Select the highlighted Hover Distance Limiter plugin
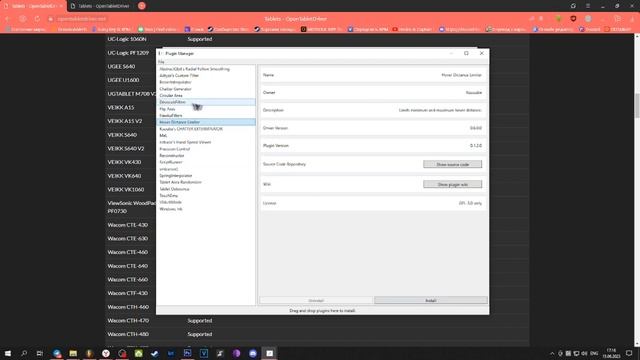 tap(206, 122)
